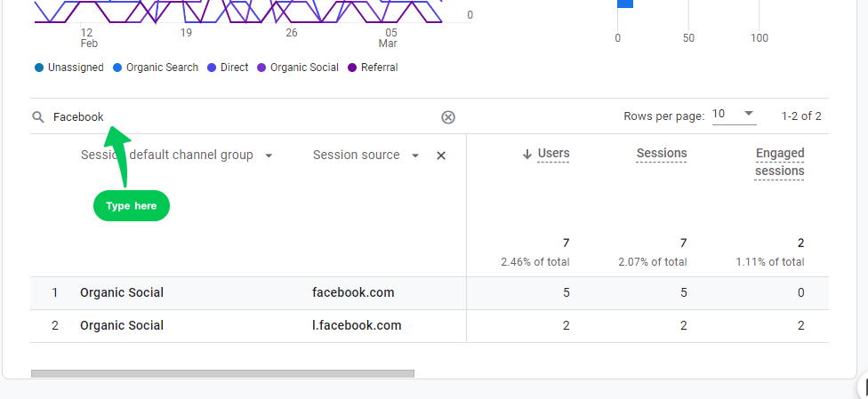Click the magnifier search icon
The width and height of the screenshot is (868, 399).
click(37, 117)
